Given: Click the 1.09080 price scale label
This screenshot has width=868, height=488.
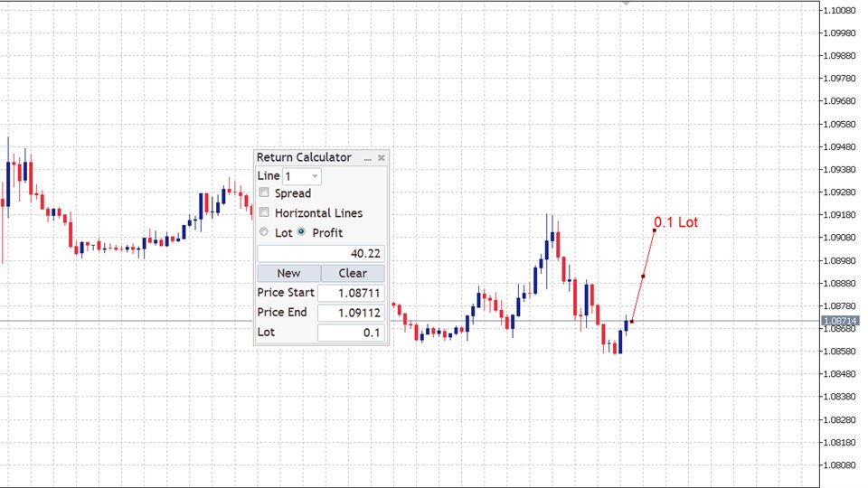Looking at the screenshot, I should point(839,238).
